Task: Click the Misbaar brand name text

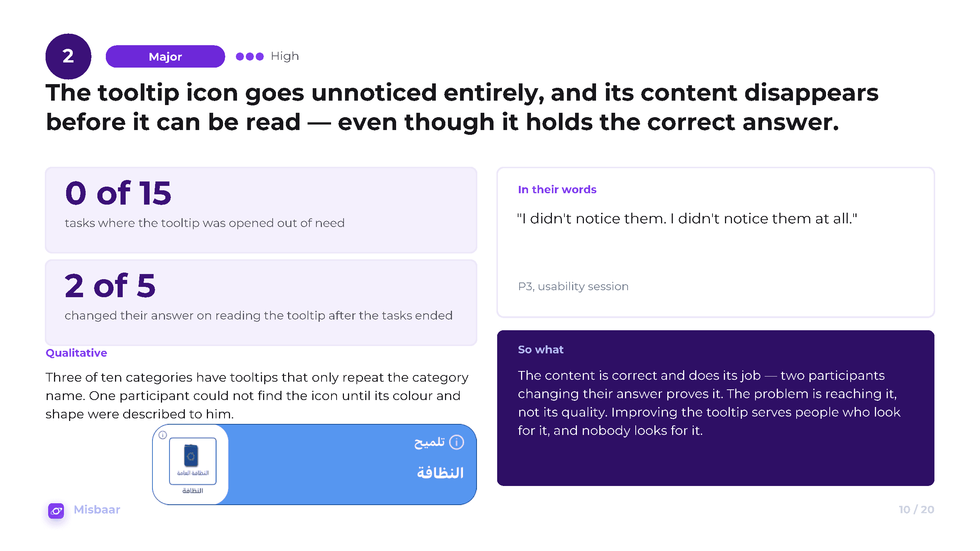Action: [97, 509]
